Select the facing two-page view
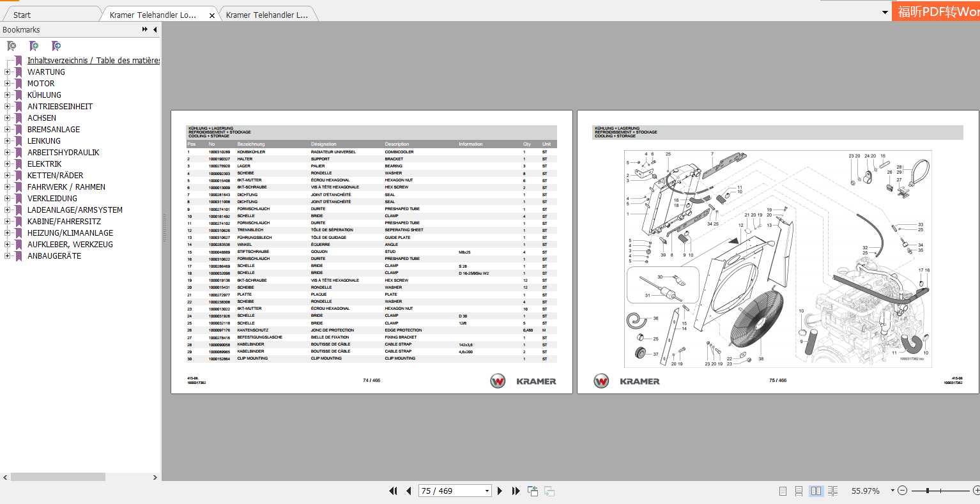Image resolution: width=980 pixels, height=504 pixels. pos(816,491)
